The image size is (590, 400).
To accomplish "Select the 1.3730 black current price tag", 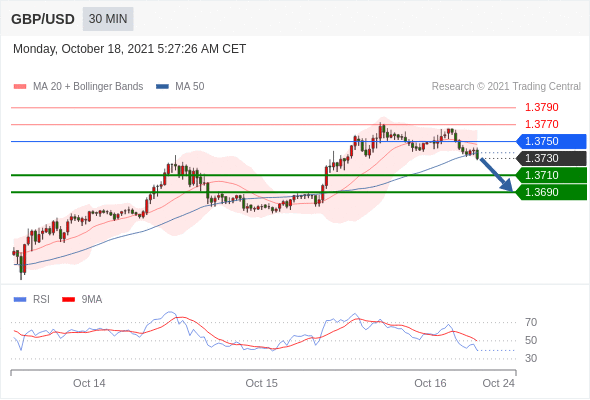I will coord(551,158).
